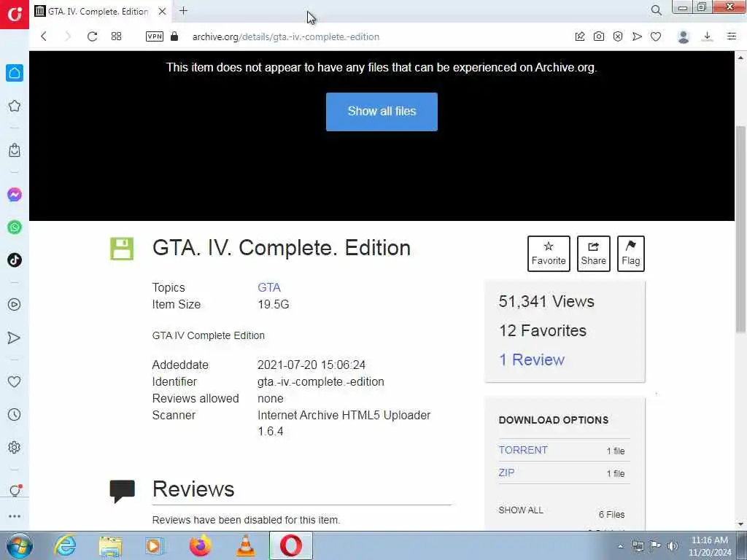Click the green software floppy disk icon
Image resolution: width=747 pixels, height=560 pixels.
[x=122, y=249]
